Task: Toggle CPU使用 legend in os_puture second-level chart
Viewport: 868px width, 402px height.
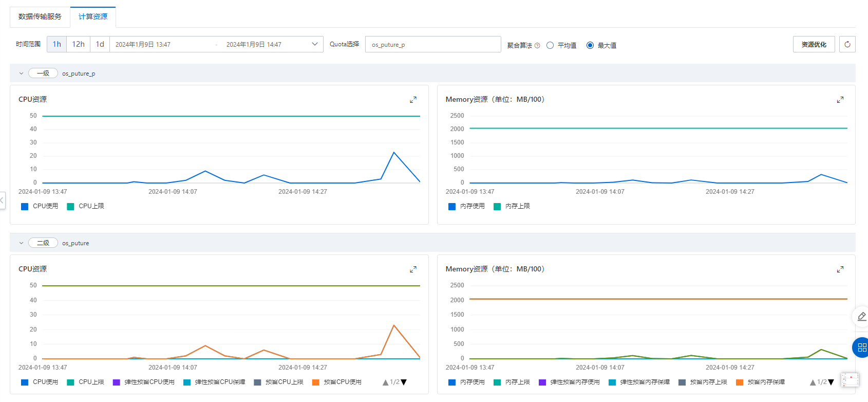Action: click(40, 382)
